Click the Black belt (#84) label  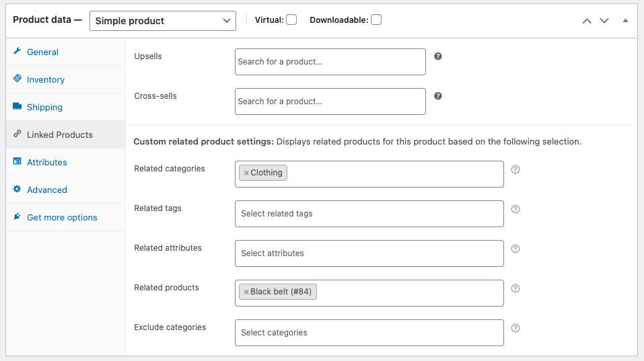click(x=281, y=292)
